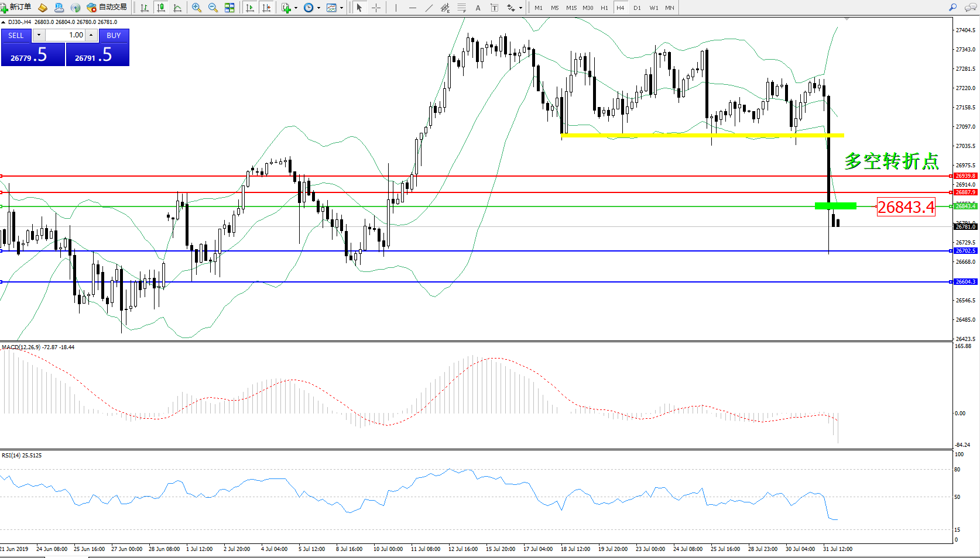This screenshot has width=980, height=558.
Task: Toggle chart auto scroll button
Action: [x=250, y=8]
